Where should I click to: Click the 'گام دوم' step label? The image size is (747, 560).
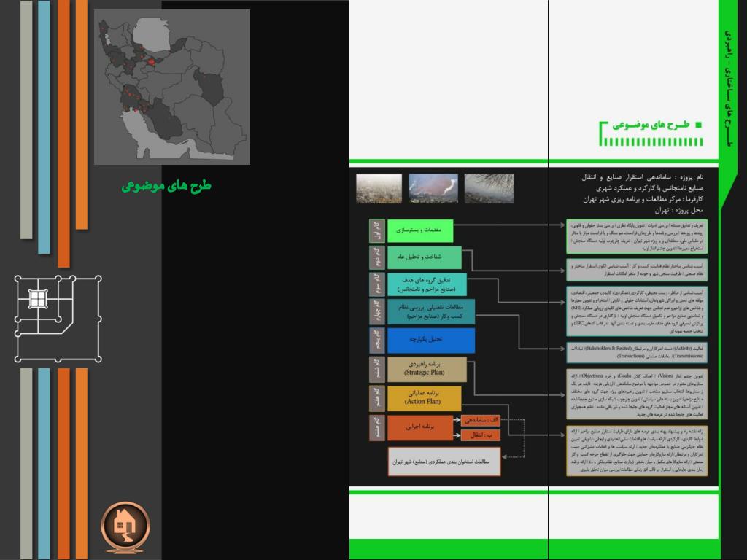click(377, 257)
